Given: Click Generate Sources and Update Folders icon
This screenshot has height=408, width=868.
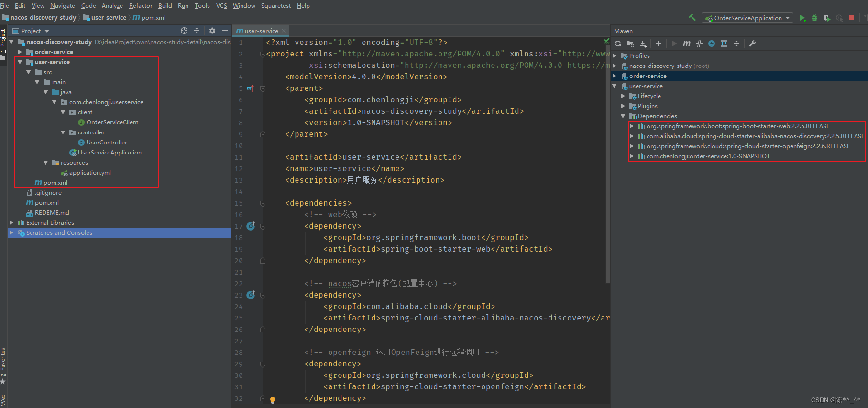Looking at the screenshot, I should [630, 44].
